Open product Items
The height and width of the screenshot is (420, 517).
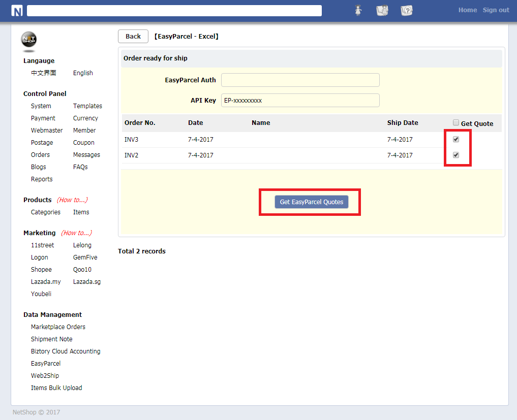(81, 212)
